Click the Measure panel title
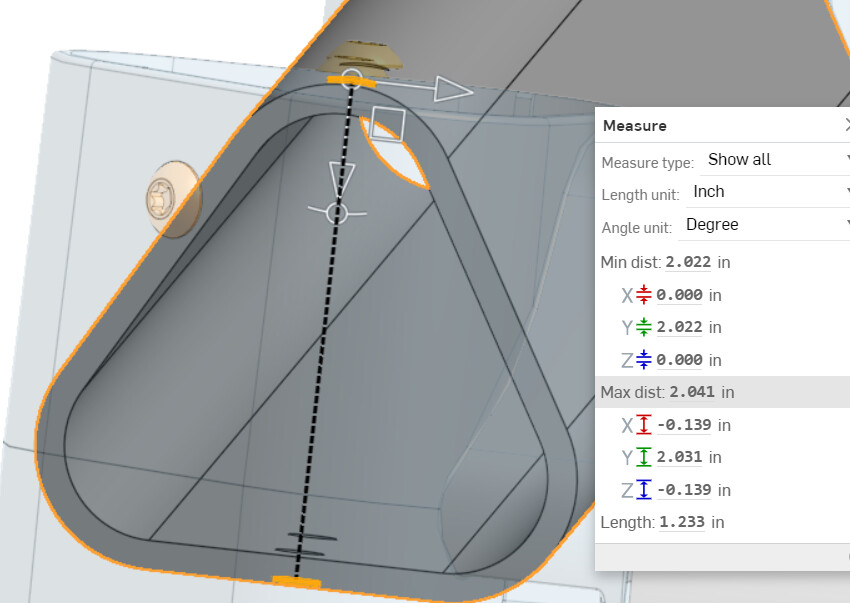This screenshot has width=850, height=603. (x=635, y=126)
